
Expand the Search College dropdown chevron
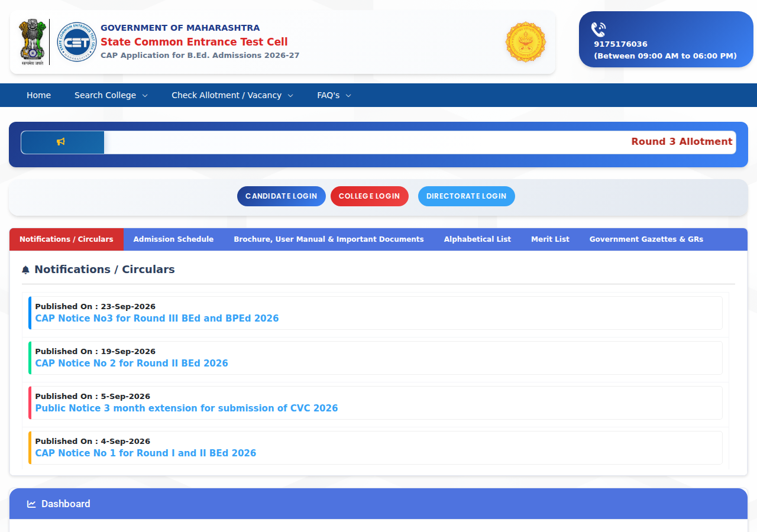coord(145,96)
